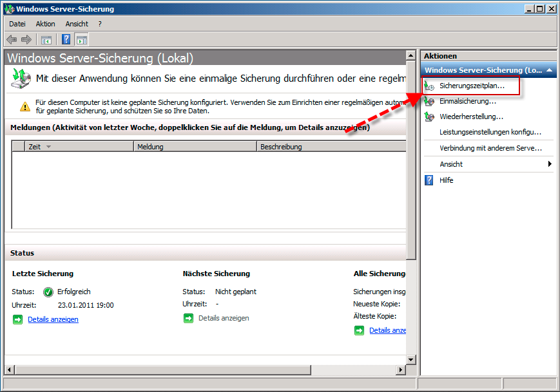Image resolution: width=560 pixels, height=392 pixels.
Task: Click the vertical scrollbar down arrow
Action: [x=410, y=360]
